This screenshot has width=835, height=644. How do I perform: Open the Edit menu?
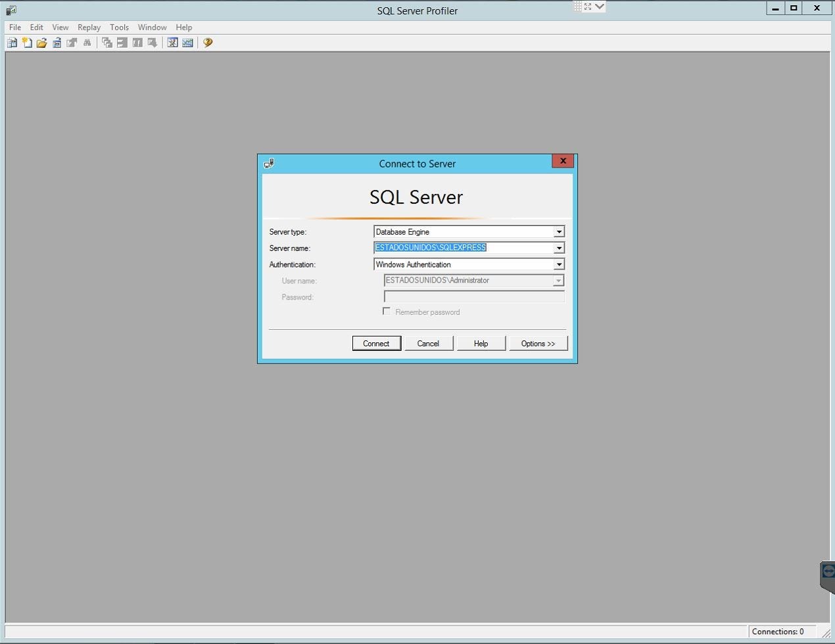tap(36, 28)
